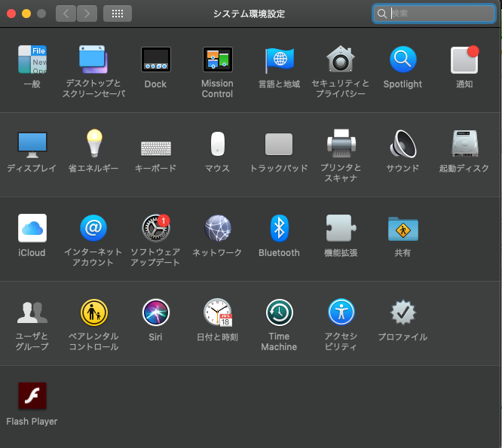Minimize window with yellow button

tap(26, 14)
